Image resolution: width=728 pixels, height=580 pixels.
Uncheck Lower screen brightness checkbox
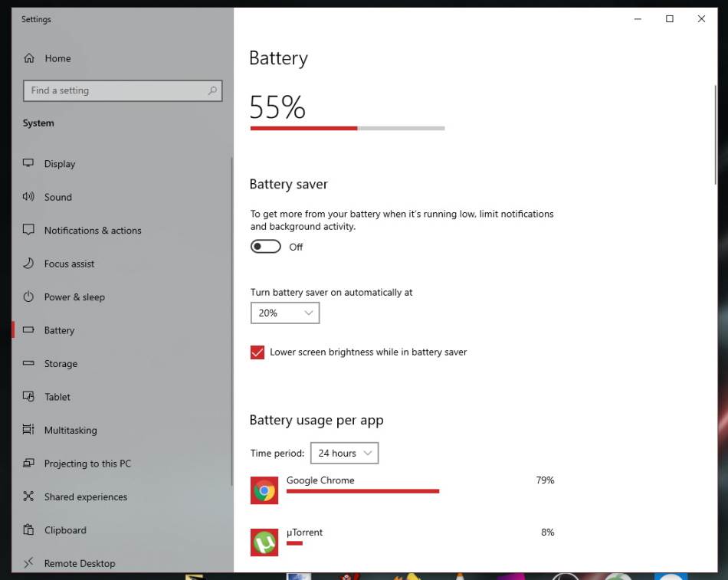257,352
